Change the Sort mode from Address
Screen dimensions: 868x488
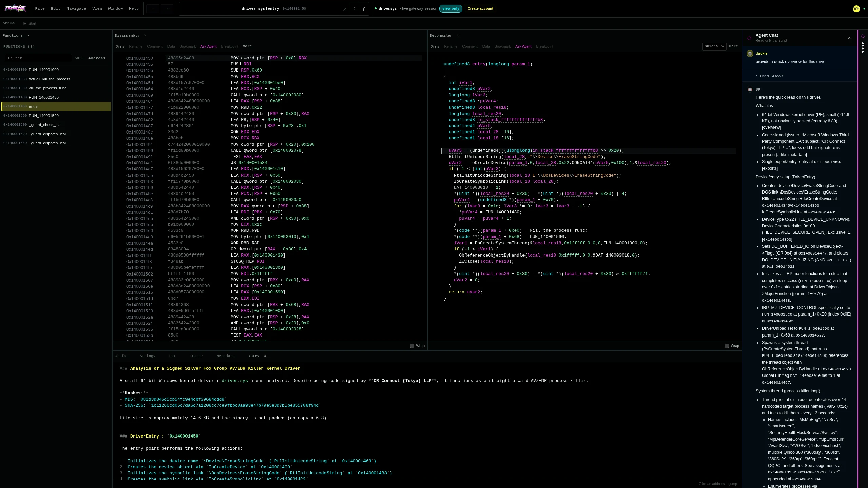tap(97, 58)
